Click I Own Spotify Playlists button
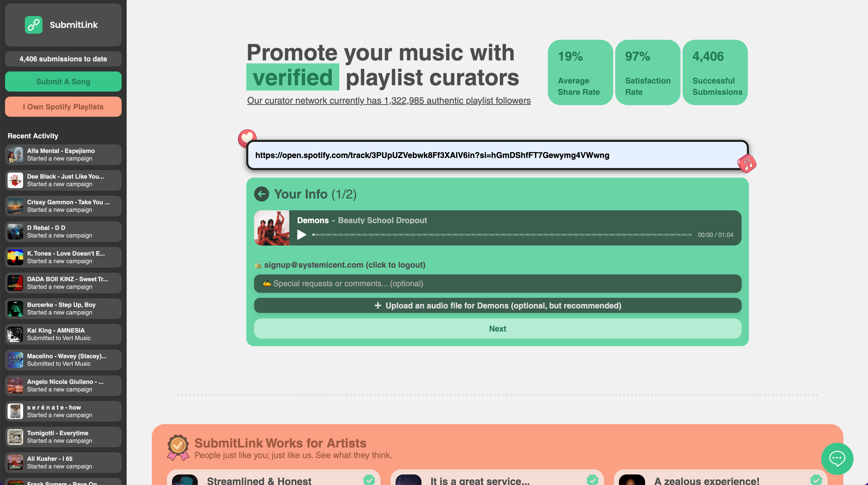This screenshot has height=485, width=868. tap(63, 107)
